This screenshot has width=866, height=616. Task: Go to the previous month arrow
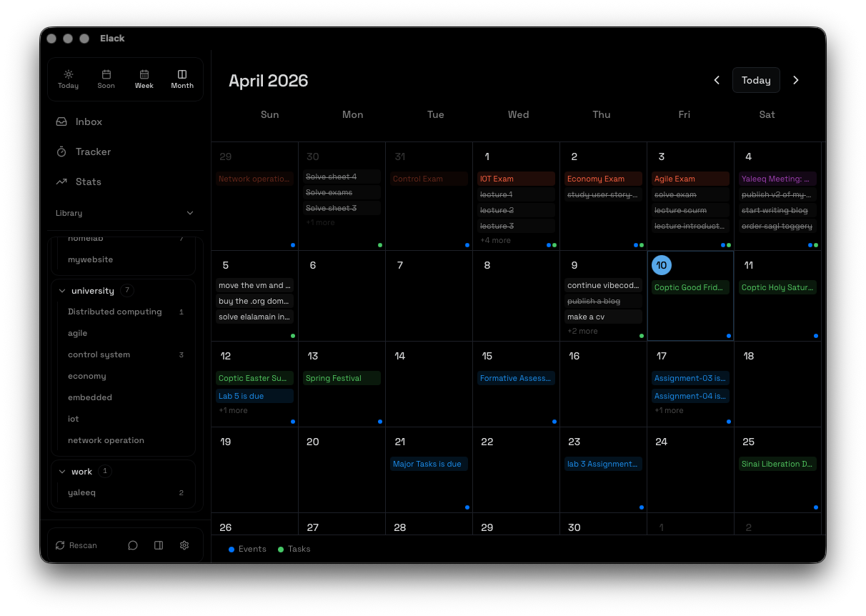717,80
